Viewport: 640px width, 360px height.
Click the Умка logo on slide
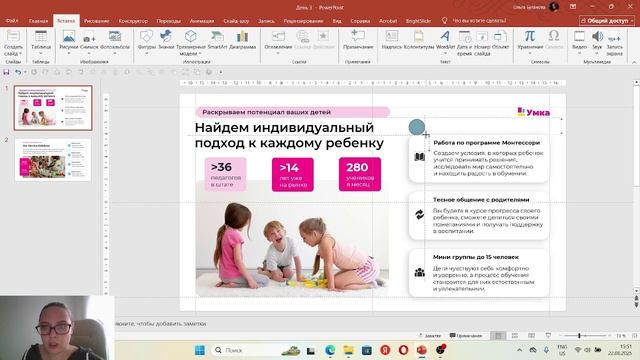point(533,112)
